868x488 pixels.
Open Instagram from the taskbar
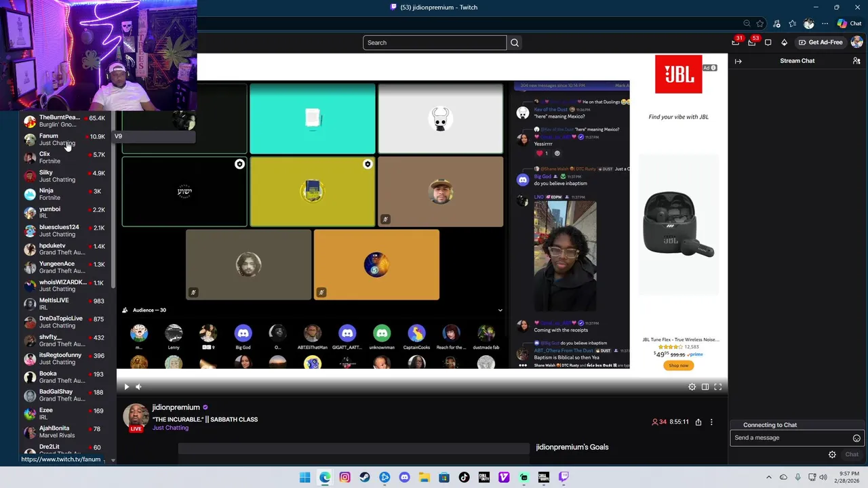click(x=345, y=477)
